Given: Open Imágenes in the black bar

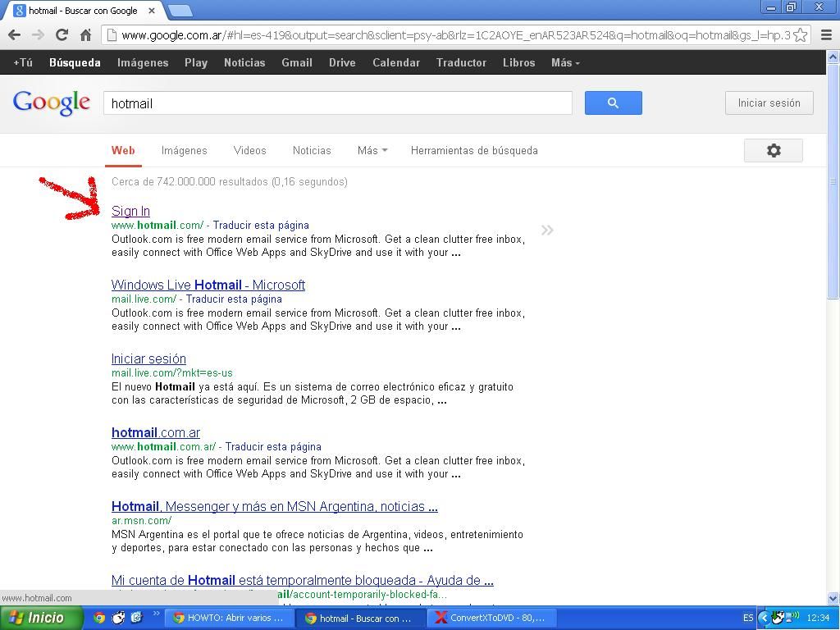Looking at the screenshot, I should click(x=143, y=62).
